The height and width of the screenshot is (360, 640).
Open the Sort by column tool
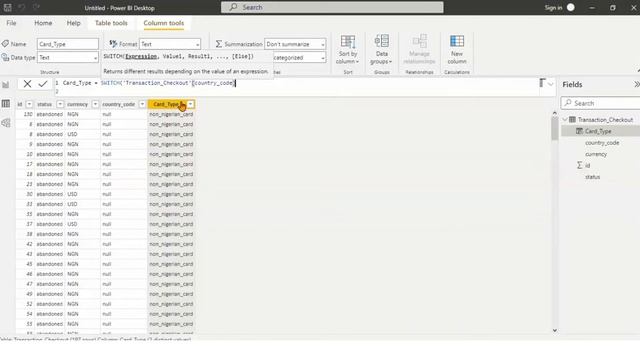(348, 49)
